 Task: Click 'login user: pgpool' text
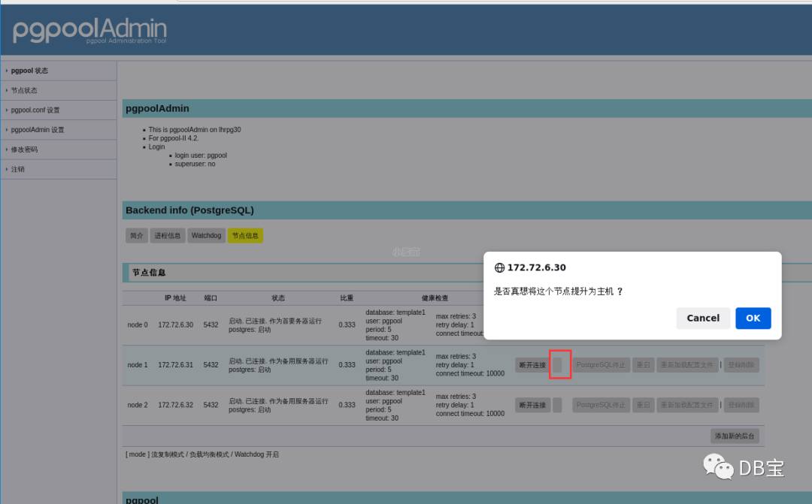201,155
